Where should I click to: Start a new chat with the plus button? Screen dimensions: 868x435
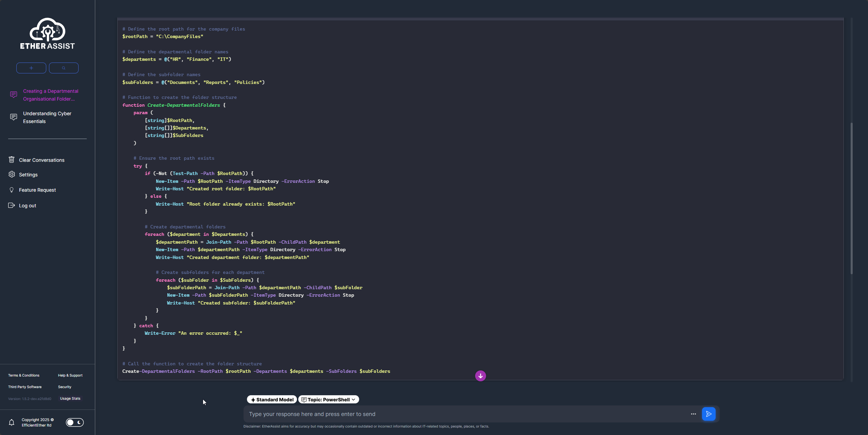tap(31, 68)
